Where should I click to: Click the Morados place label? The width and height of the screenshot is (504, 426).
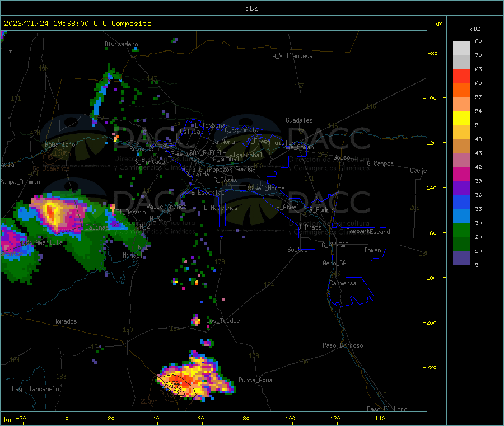coord(65,321)
